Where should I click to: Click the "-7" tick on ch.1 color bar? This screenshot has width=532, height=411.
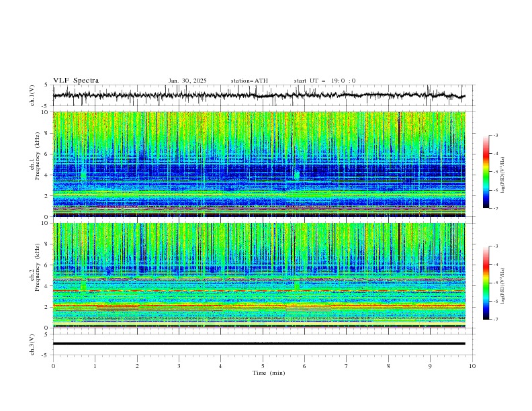coord(495,208)
